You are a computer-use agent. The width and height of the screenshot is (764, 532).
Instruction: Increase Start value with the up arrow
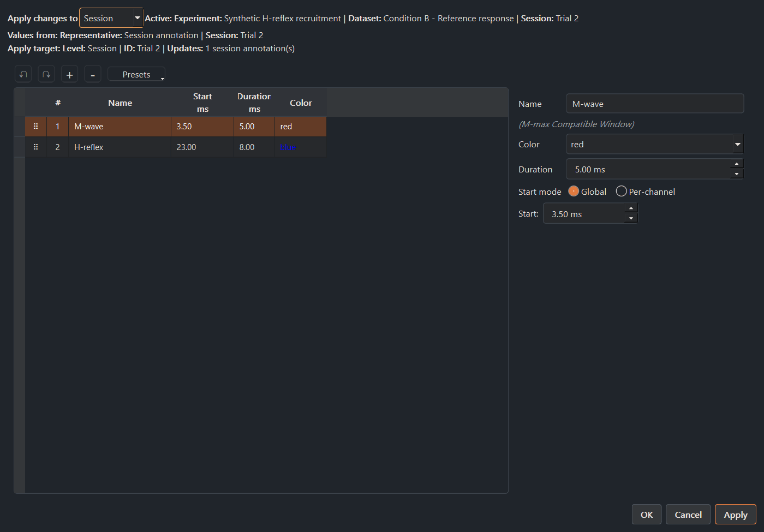(631, 208)
